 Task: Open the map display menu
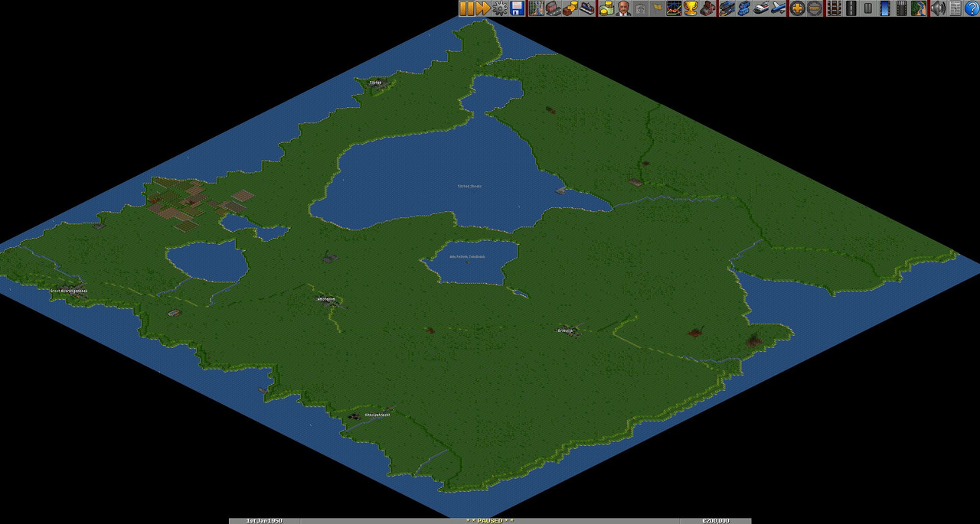536,8
